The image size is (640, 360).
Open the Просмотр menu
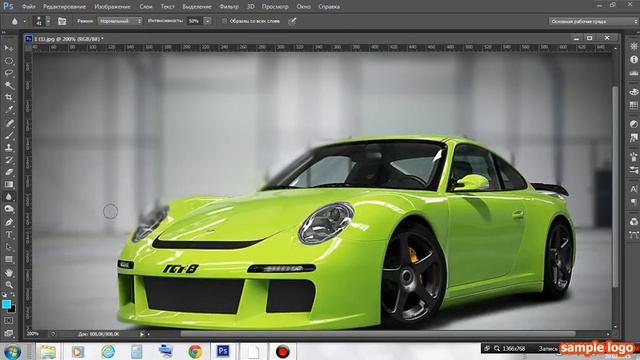point(275,7)
